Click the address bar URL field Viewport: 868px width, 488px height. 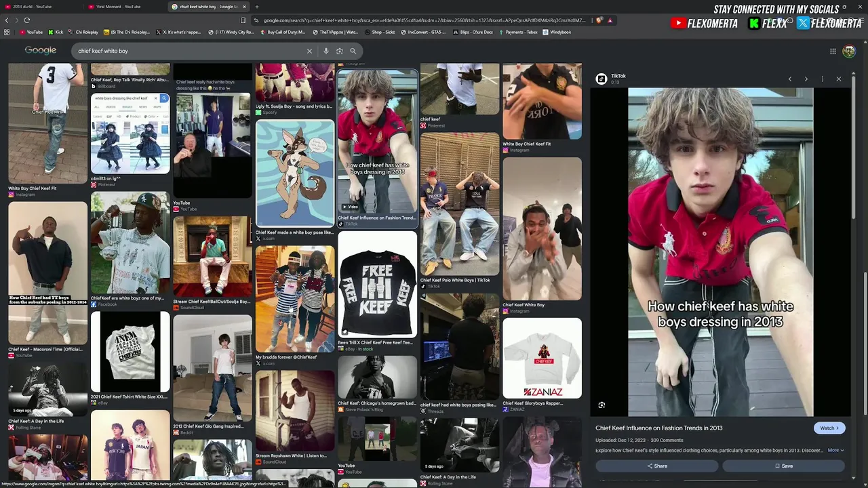(424, 20)
